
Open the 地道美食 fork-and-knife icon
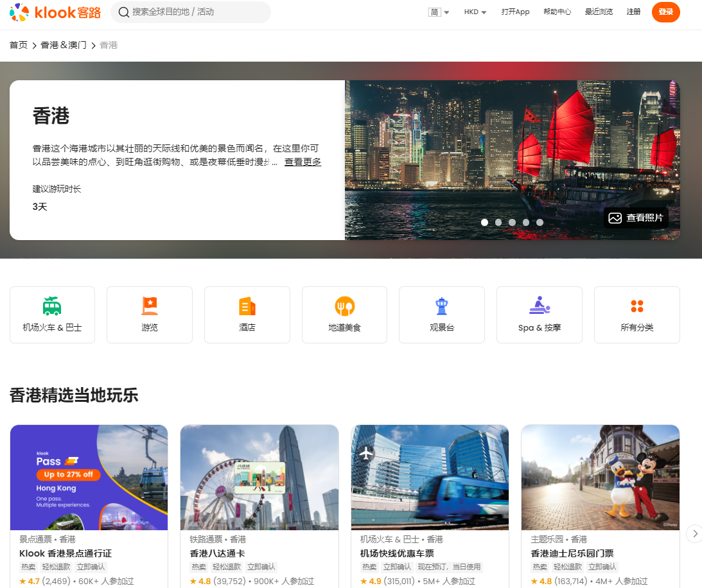click(x=344, y=306)
